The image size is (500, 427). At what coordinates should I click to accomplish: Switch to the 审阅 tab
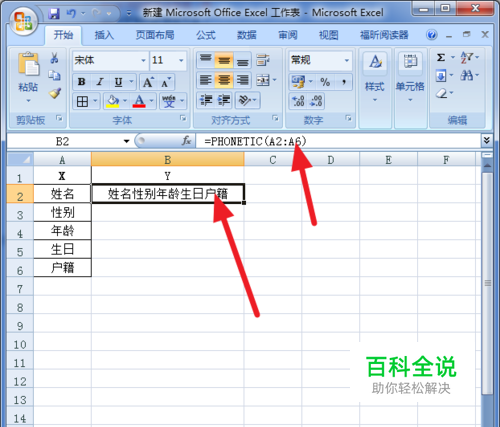tap(288, 35)
